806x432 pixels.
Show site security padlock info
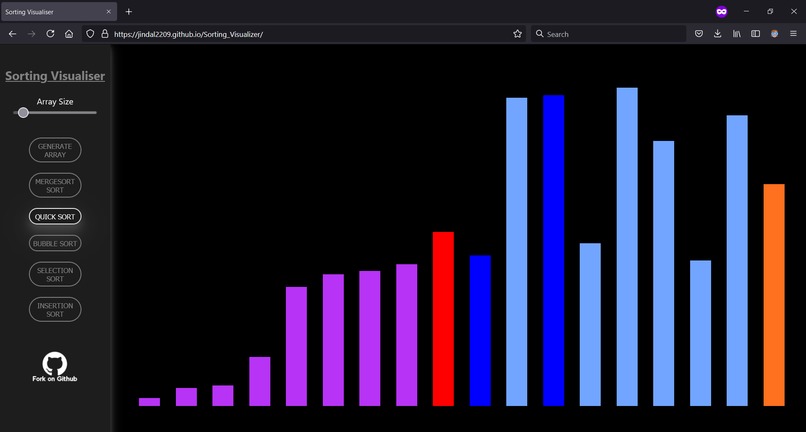105,34
